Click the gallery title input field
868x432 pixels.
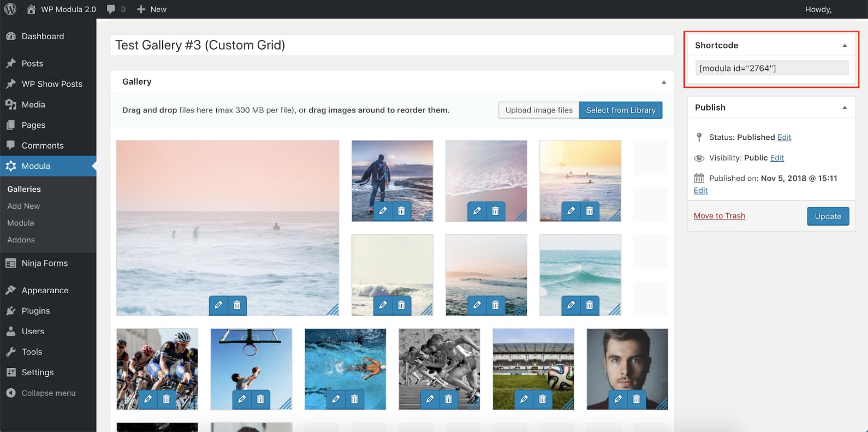tap(392, 45)
